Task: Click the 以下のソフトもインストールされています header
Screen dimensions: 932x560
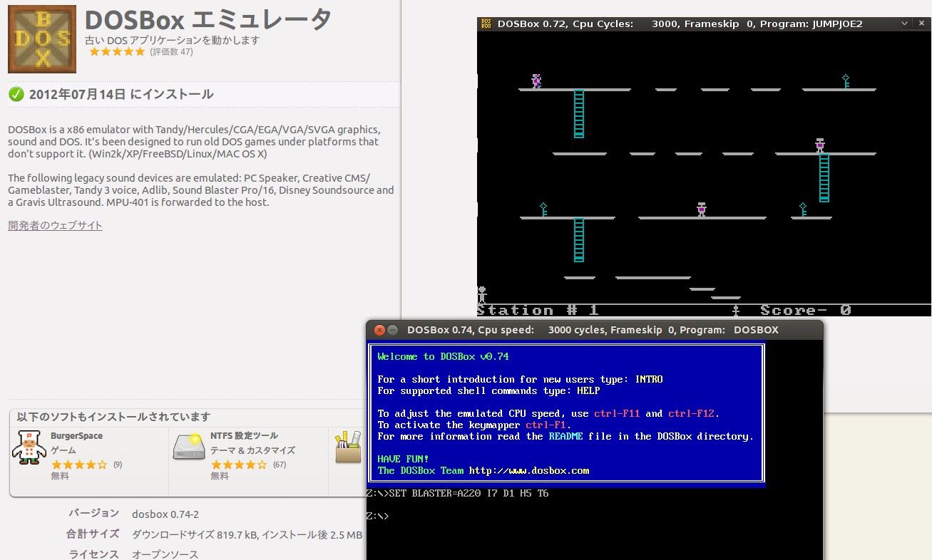Action: (113, 417)
